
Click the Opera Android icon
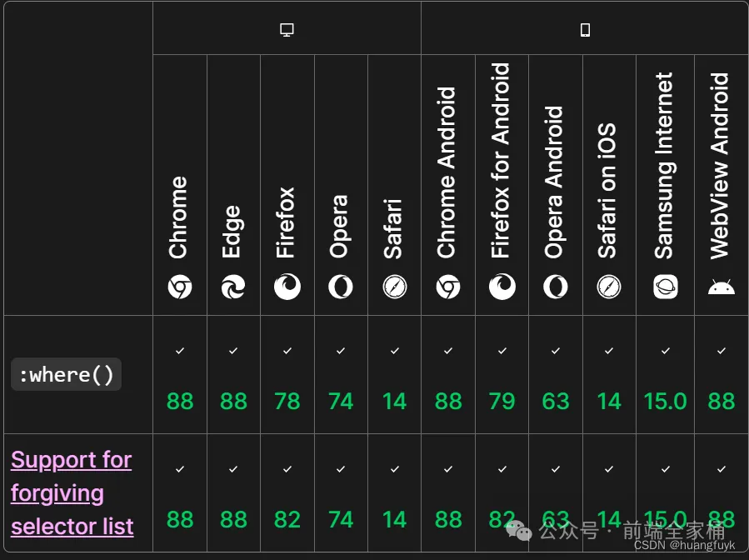coord(556,287)
